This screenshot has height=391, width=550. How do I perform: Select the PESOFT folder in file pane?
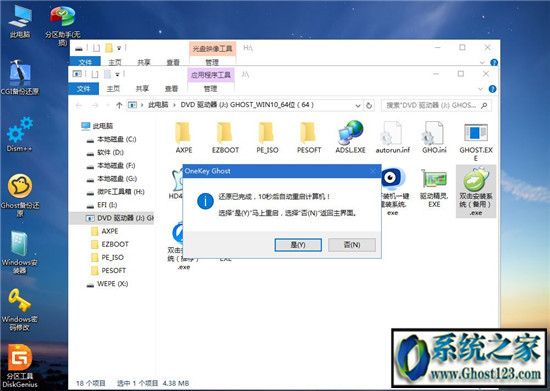click(309, 137)
